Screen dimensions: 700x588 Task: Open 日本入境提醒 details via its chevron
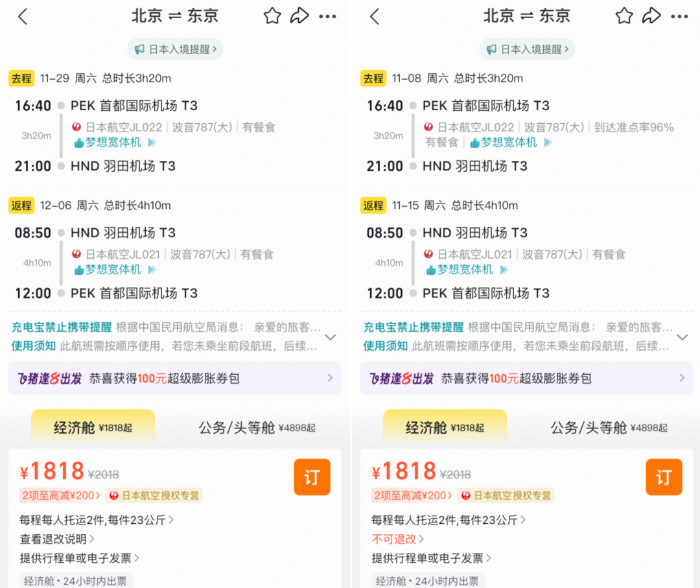coord(216,49)
